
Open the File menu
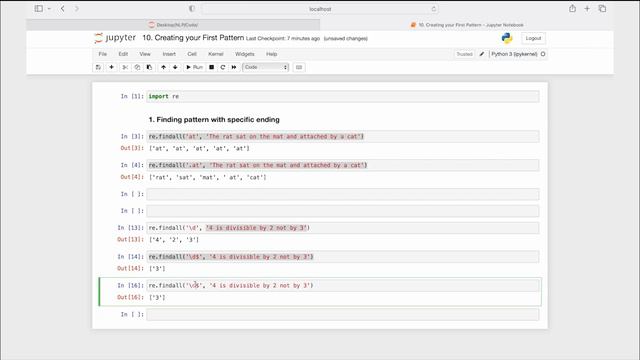[102, 54]
